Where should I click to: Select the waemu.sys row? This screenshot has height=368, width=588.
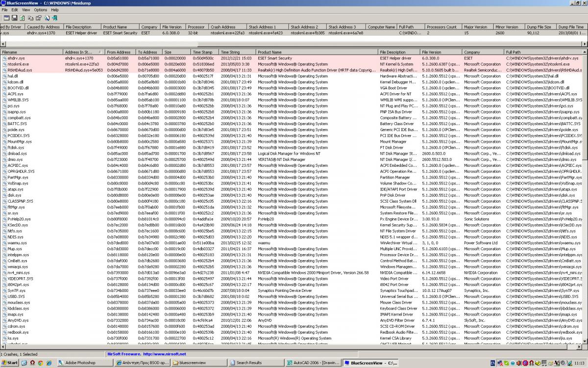291,243
